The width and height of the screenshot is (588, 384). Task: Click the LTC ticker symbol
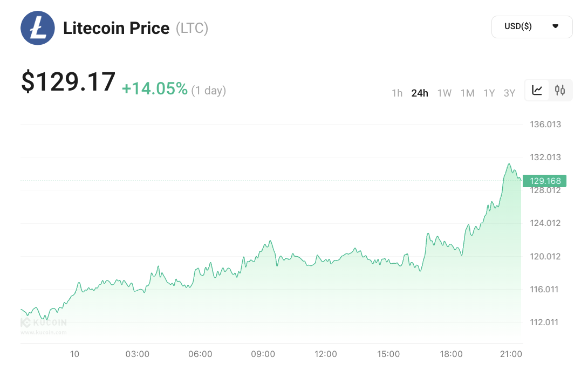[192, 28]
